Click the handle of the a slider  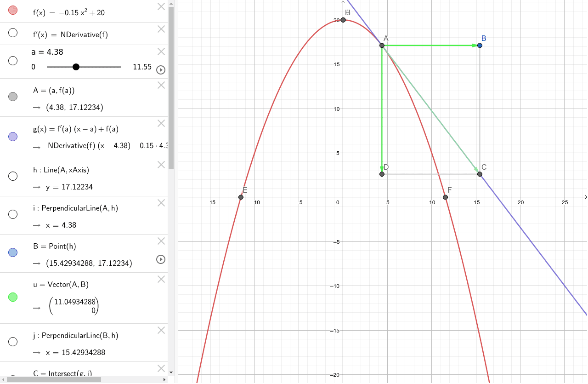[x=76, y=67]
